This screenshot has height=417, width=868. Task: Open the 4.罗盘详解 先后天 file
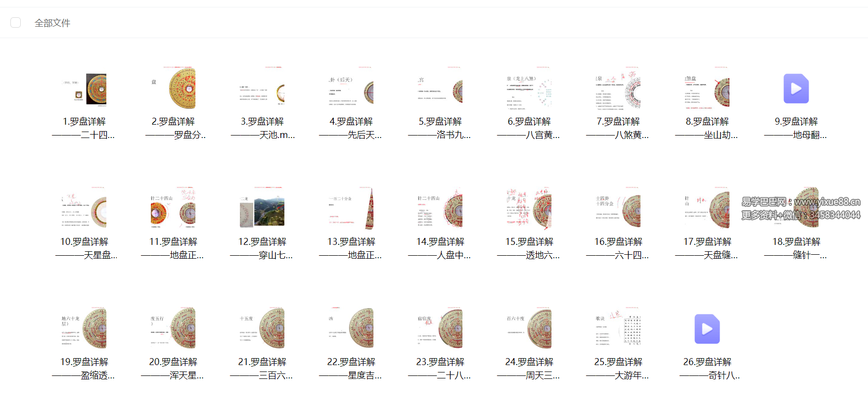[x=351, y=89]
